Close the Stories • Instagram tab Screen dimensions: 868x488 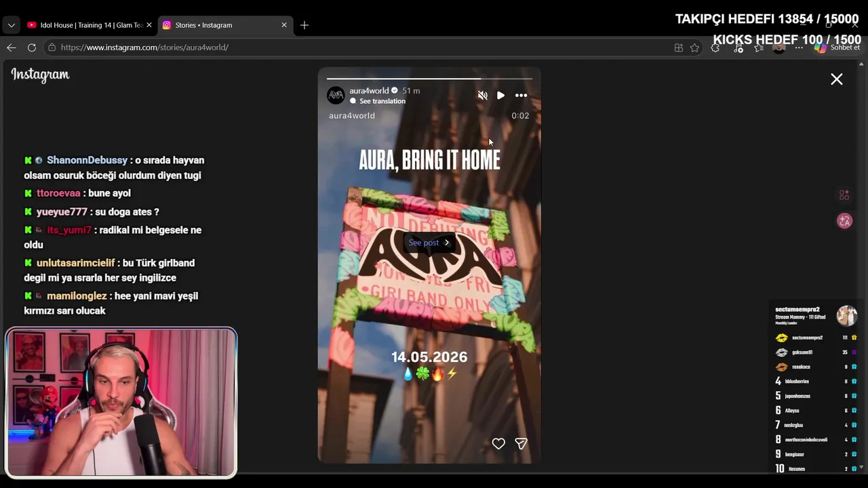(x=284, y=25)
